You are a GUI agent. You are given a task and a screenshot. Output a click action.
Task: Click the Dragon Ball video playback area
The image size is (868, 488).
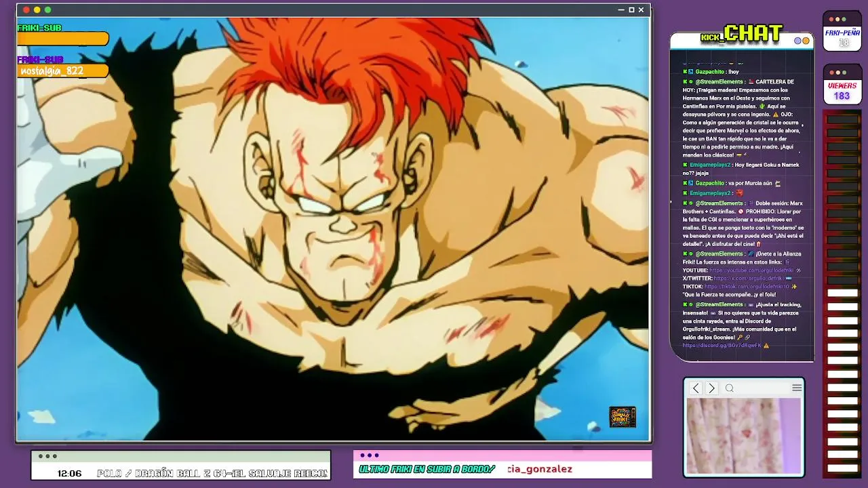[332, 229]
